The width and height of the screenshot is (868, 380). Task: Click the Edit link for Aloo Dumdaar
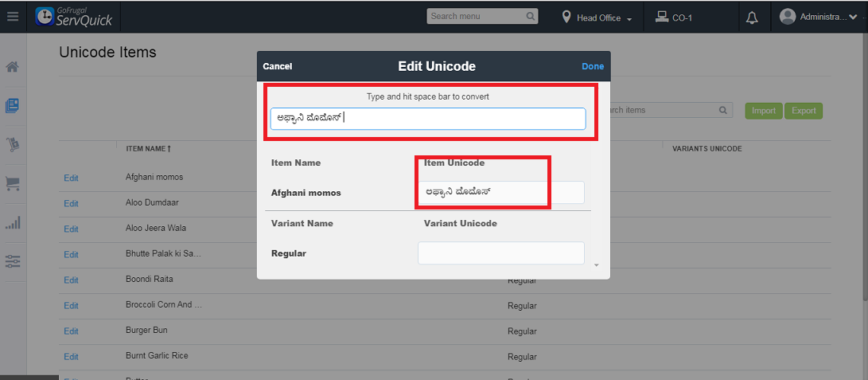point(71,203)
